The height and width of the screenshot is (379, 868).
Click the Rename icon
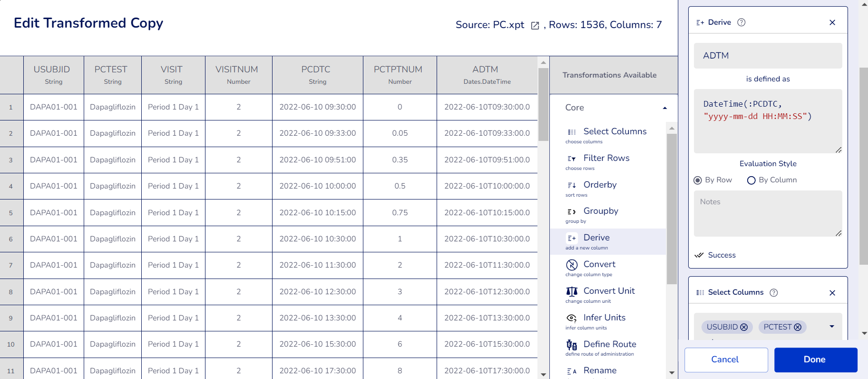[x=572, y=371]
